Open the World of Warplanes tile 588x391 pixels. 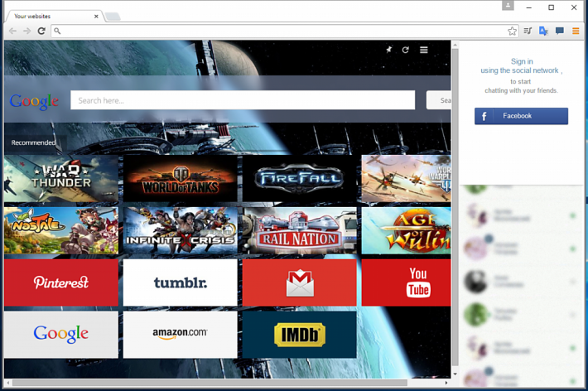click(x=406, y=179)
